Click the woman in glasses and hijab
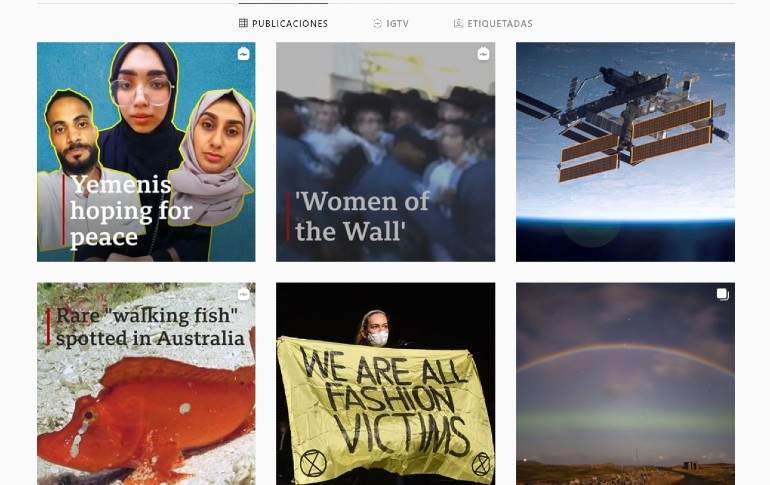The height and width of the screenshot is (485, 770). click(142, 108)
